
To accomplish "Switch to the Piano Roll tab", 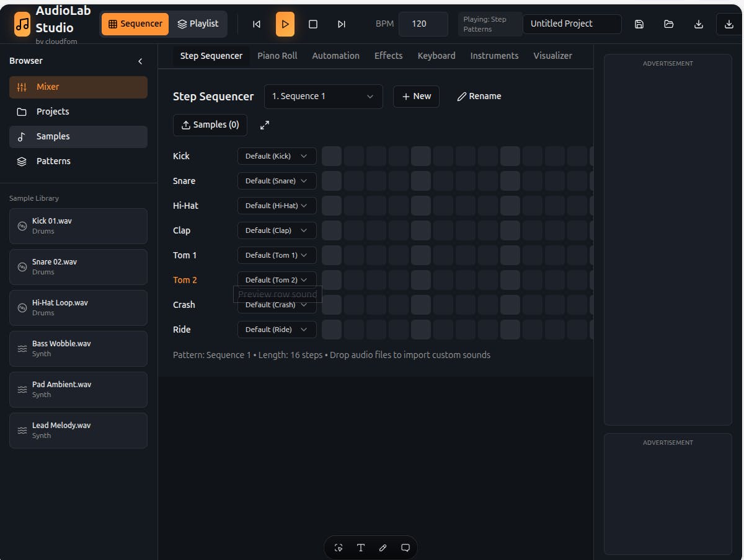I will coord(277,56).
